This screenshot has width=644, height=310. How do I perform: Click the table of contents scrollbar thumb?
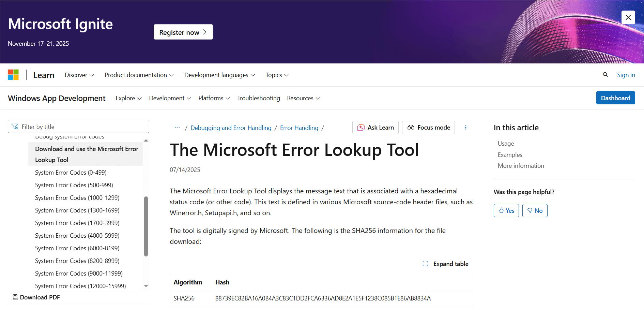[x=146, y=226]
